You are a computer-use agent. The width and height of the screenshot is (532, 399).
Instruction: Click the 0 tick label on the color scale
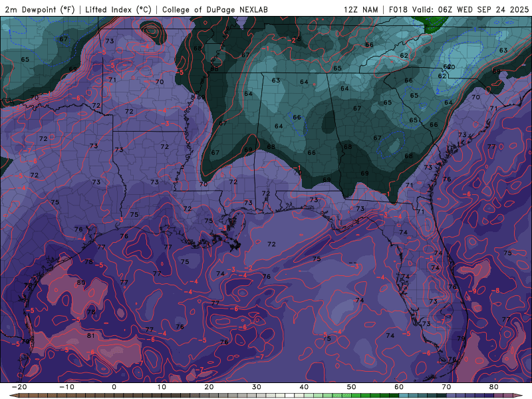114,387
